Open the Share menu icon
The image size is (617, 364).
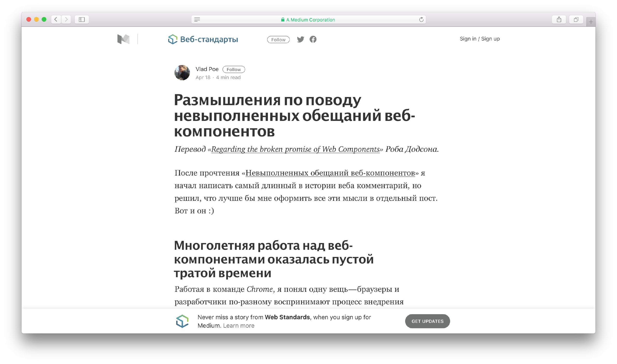[559, 19]
